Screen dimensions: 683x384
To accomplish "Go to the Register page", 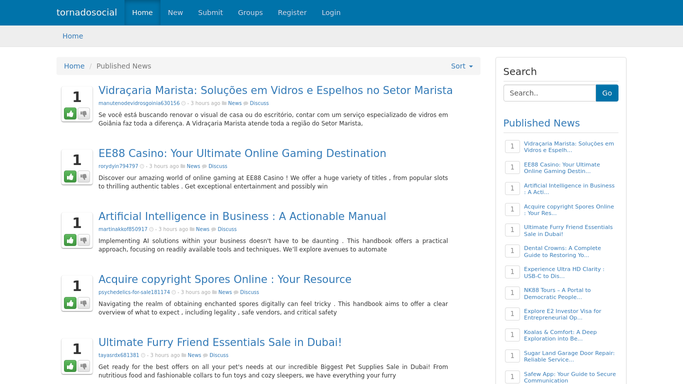I will (292, 13).
